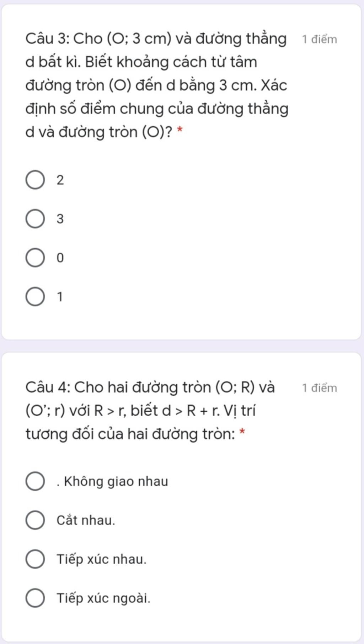Pick 'Tiếp xúc nhau.' answer
364x644 pixels.
[35, 559]
